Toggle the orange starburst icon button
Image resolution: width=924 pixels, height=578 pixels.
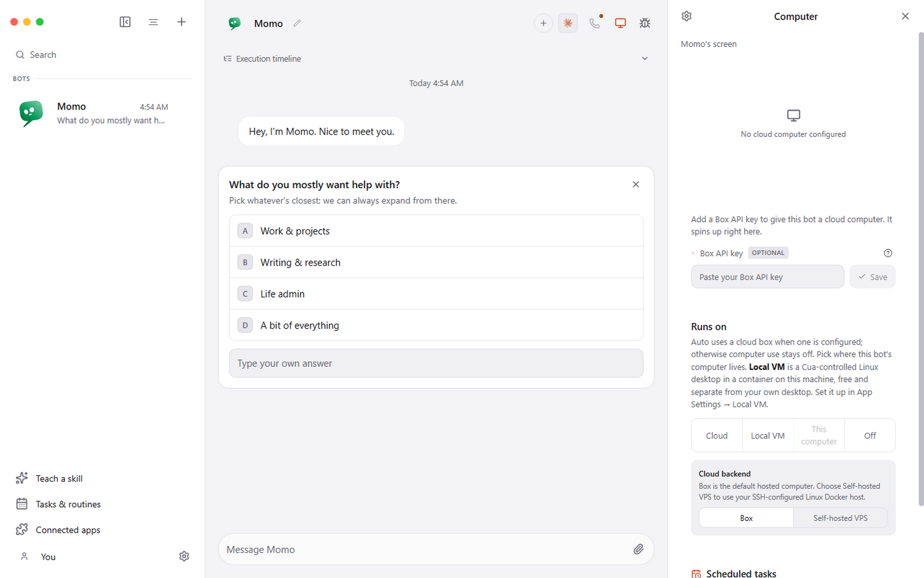click(x=568, y=23)
